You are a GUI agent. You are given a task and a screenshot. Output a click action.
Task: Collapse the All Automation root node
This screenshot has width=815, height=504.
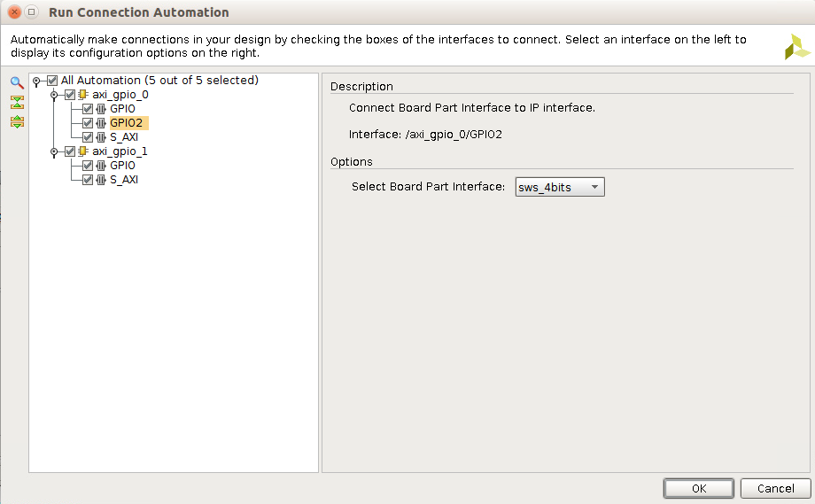[x=36, y=81]
